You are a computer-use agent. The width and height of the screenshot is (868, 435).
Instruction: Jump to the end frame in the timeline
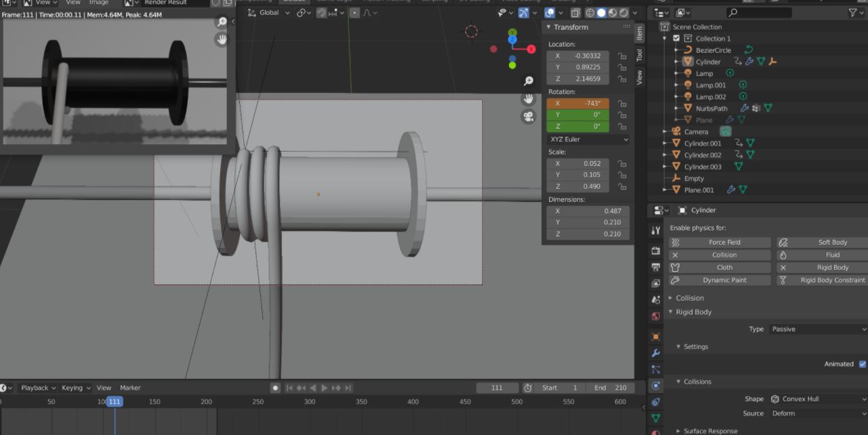[x=348, y=387]
